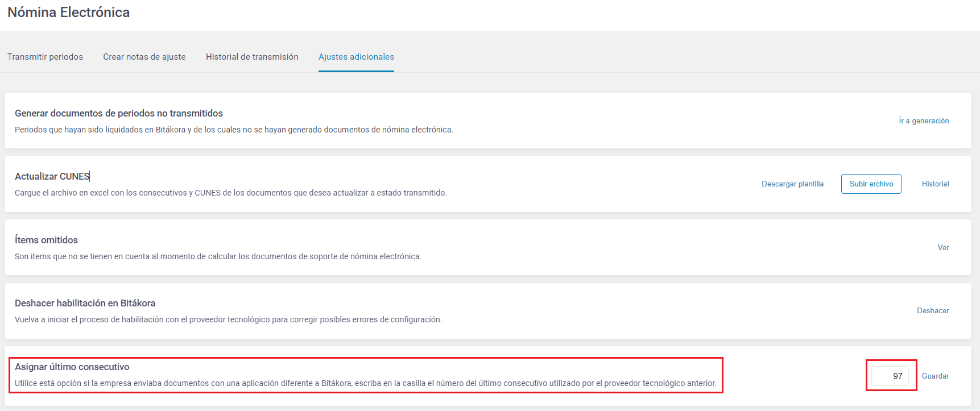Open the Transmitir periodos tab
The width and height of the screenshot is (980, 411).
coord(45,57)
